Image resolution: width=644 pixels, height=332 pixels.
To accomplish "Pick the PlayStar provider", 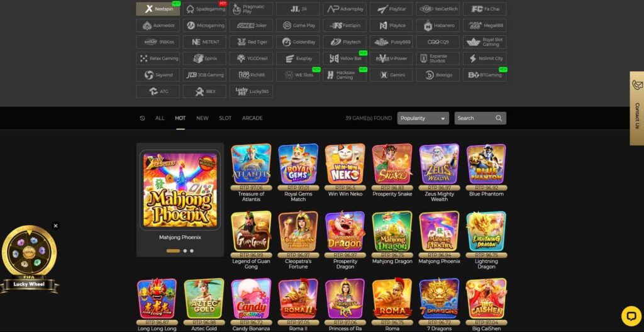I will (391, 9).
